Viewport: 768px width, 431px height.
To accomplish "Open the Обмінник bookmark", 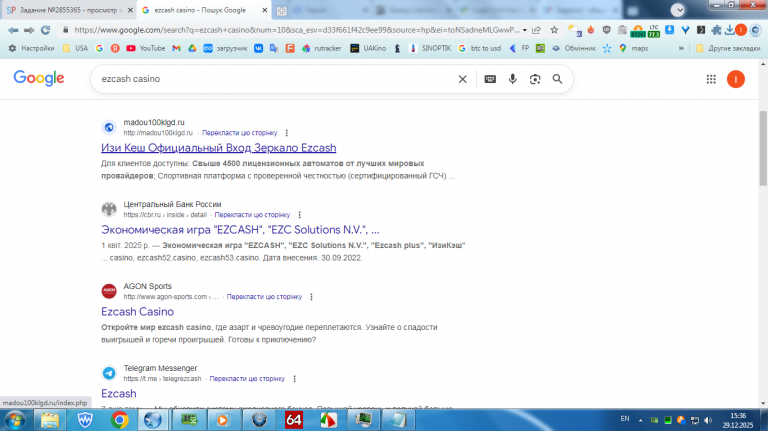I will 574,48.
